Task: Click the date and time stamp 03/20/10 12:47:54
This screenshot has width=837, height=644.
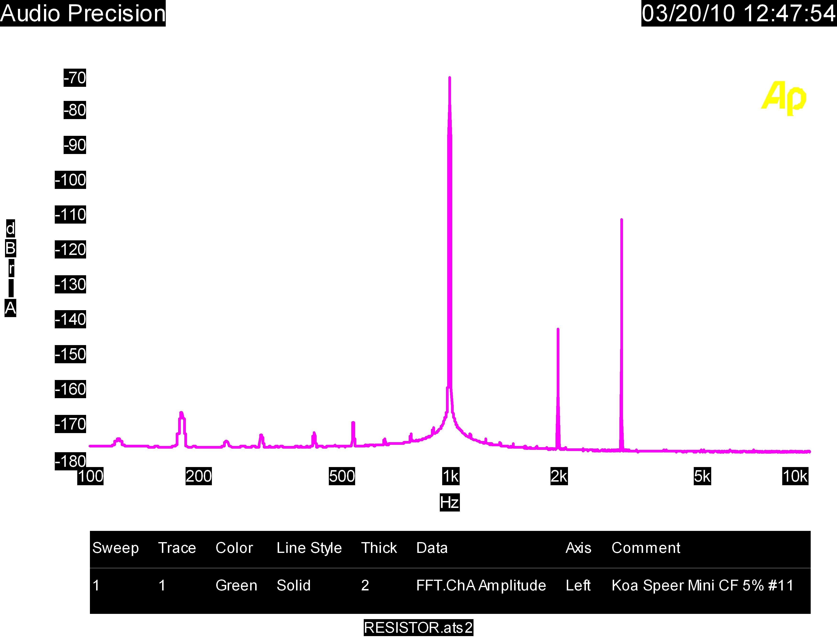Action: tap(739, 13)
